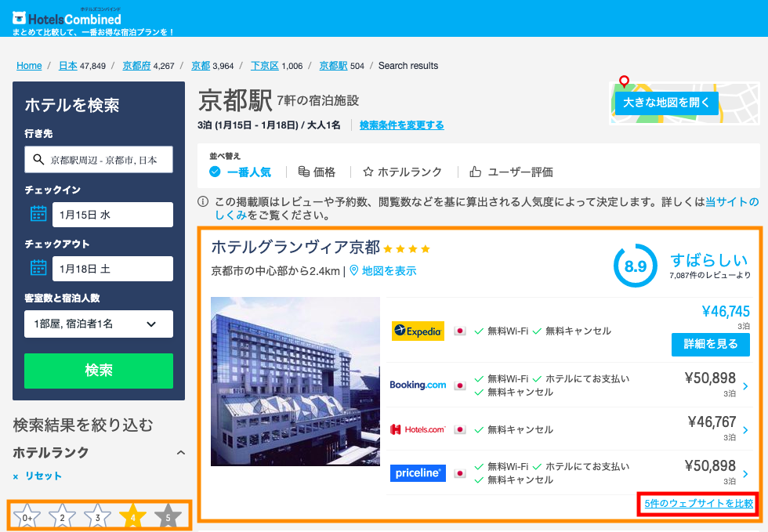This screenshot has height=532, width=768.
Task: Open the priceline ¥50,898 deal arrow
Action: (x=745, y=474)
